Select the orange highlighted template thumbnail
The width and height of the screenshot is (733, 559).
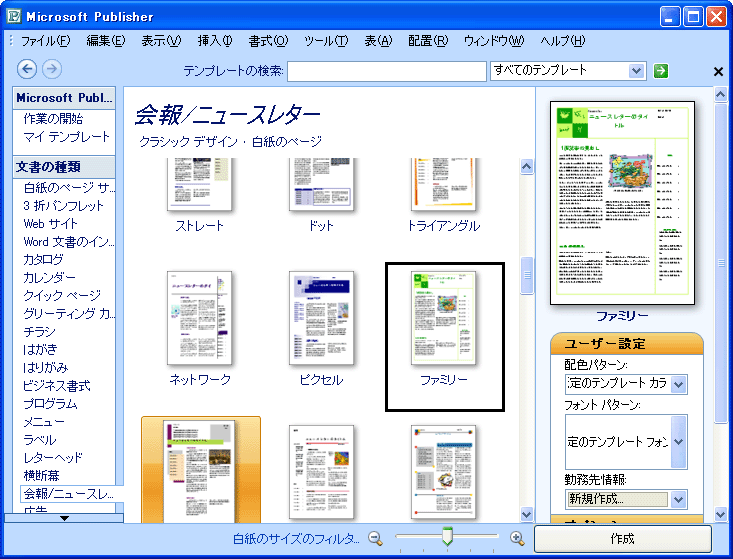tap(201, 470)
